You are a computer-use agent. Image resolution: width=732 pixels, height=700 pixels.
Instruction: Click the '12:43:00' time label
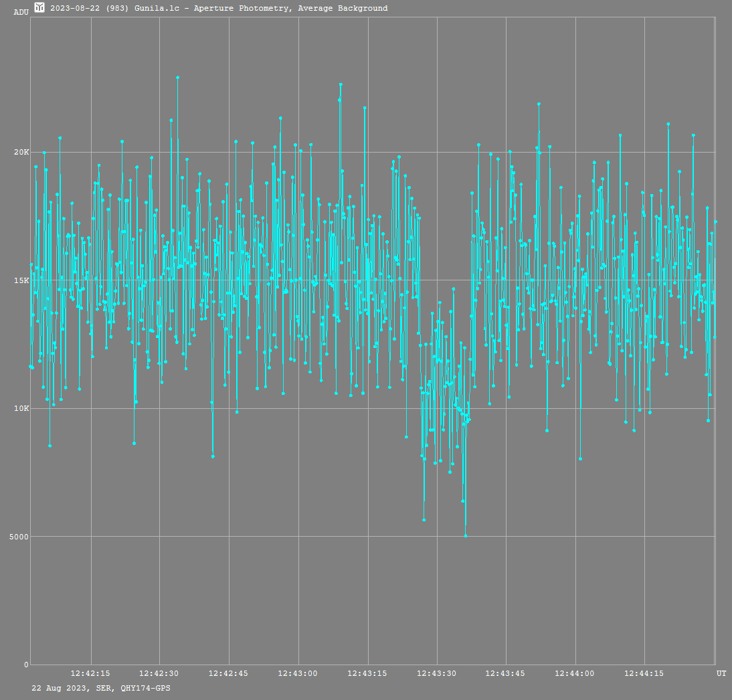pyautogui.click(x=298, y=673)
